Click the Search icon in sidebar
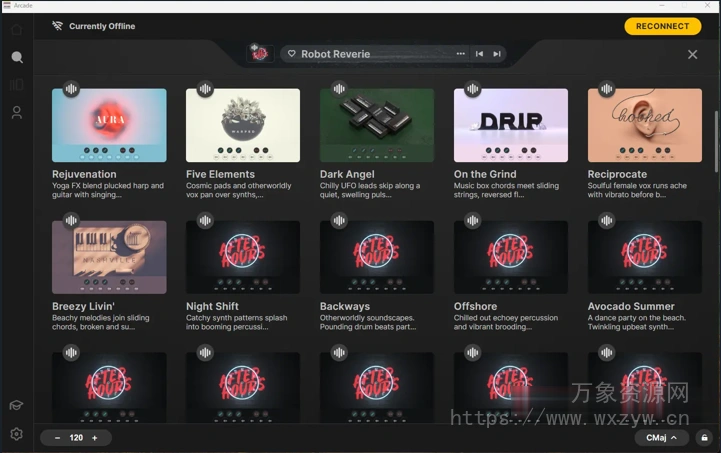Image resolution: width=721 pixels, height=453 pixels. pos(16,57)
